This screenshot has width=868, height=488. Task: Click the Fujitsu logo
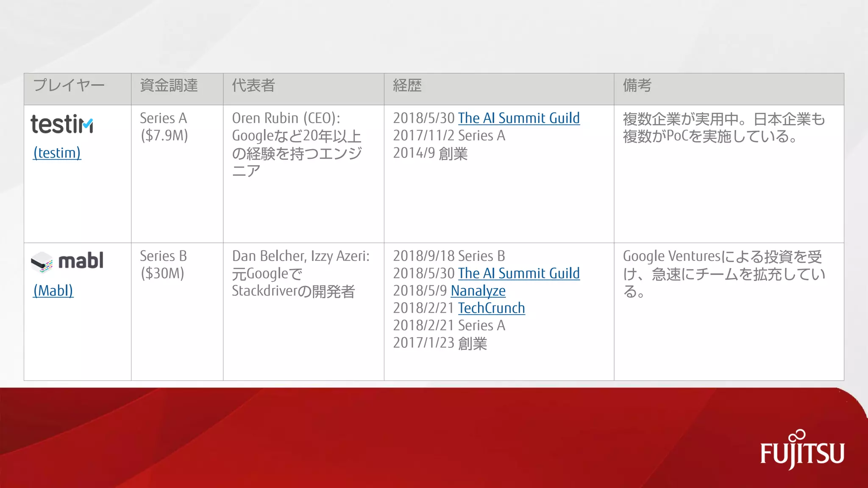point(802,450)
